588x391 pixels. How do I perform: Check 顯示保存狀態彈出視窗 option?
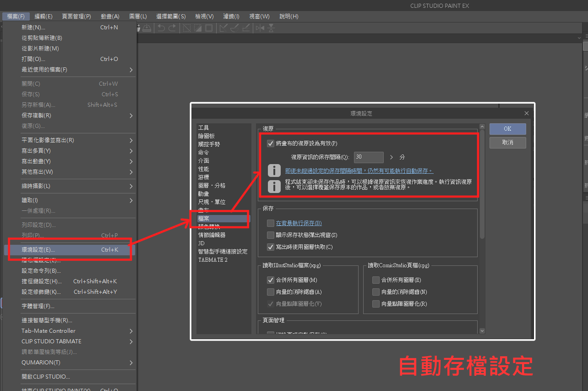pos(271,235)
